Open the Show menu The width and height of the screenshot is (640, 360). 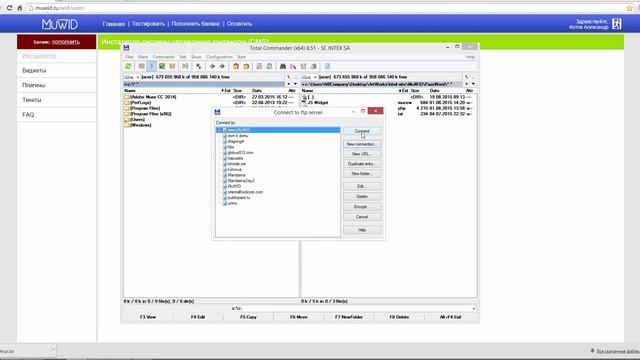click(196, 57)
